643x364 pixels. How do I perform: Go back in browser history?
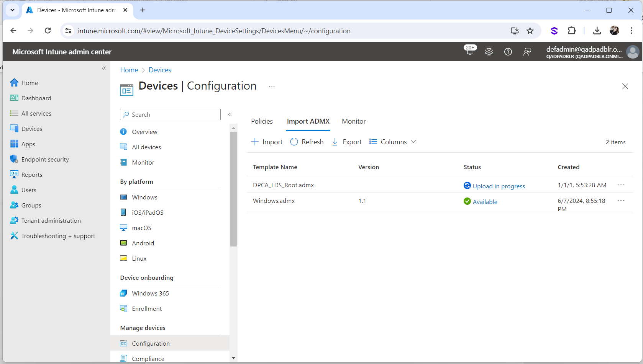(x=13, y=31)
